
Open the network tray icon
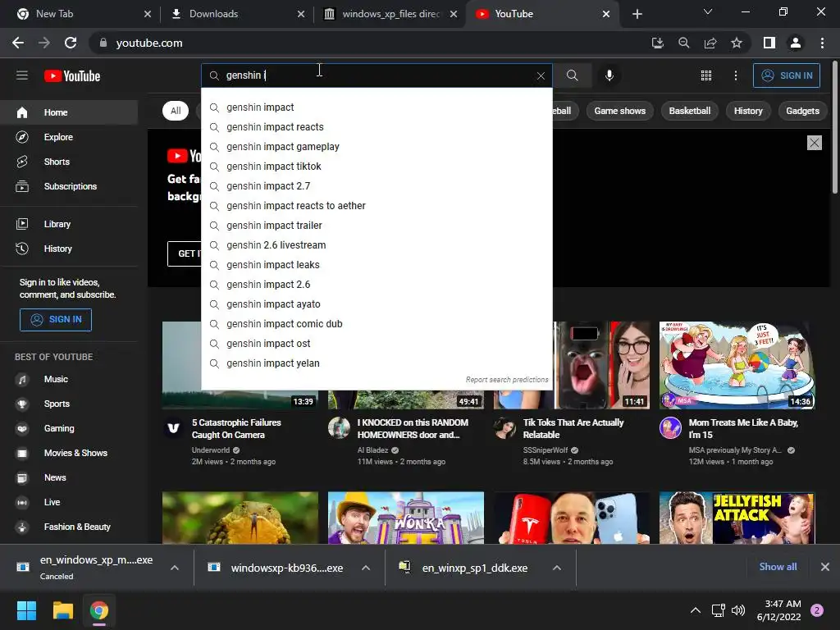pyautogui.click(x=718, y=610)
